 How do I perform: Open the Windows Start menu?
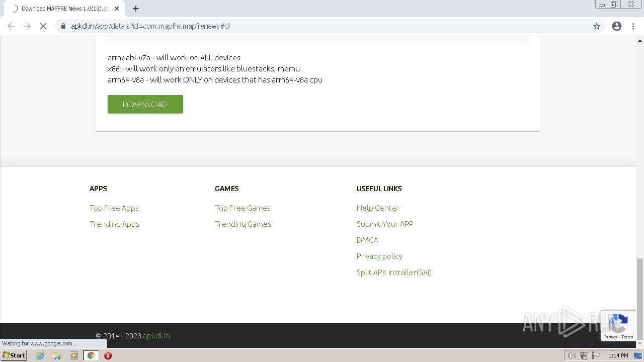pyautogui.click(x=14, y=355)
